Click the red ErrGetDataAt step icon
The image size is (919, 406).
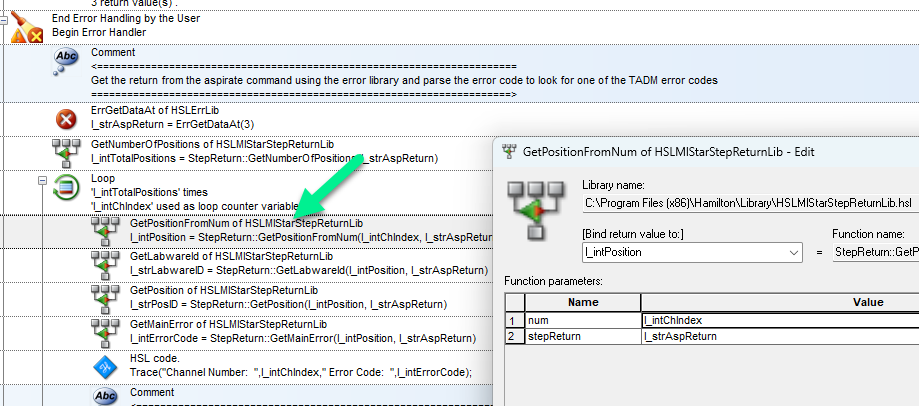[66, 118]
